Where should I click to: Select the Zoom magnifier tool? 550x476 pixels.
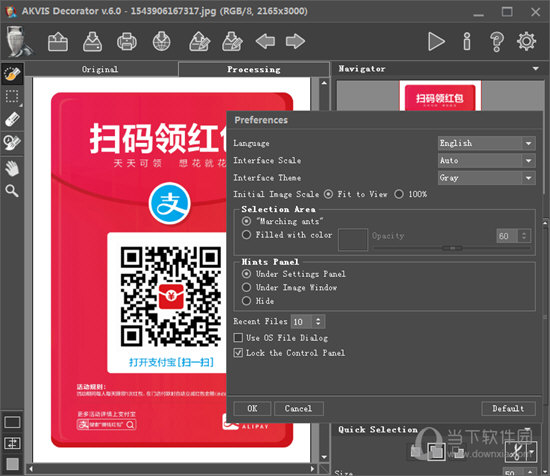(12, 191)
